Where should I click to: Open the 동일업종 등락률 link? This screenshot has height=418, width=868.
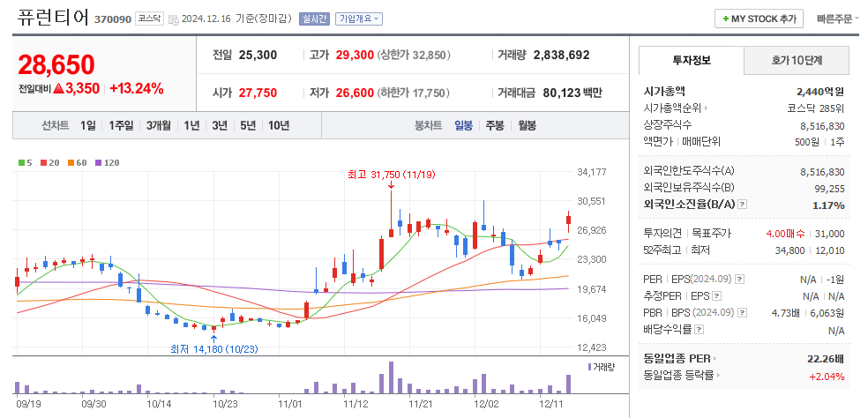[680, 376]
